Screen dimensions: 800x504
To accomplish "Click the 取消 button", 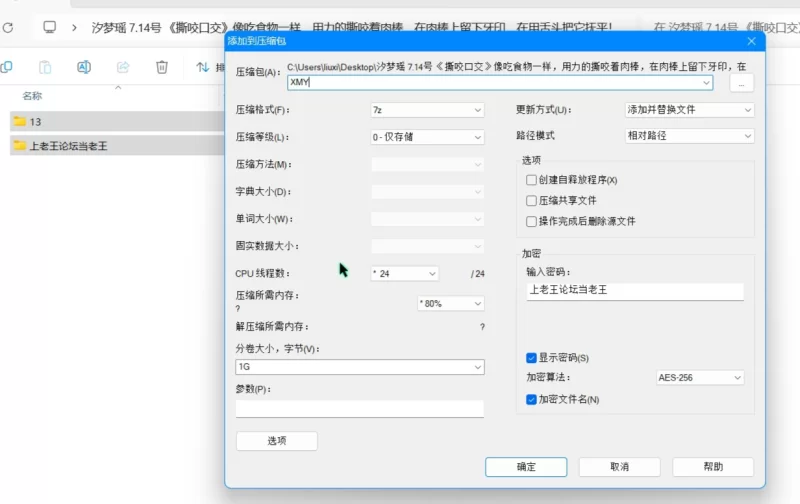I will (x=619, y=467).
